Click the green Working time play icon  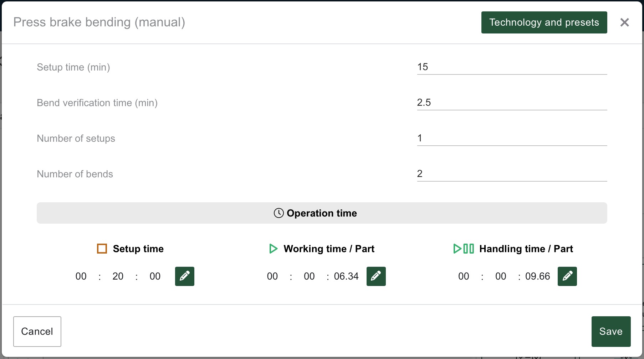pos(273,249)
